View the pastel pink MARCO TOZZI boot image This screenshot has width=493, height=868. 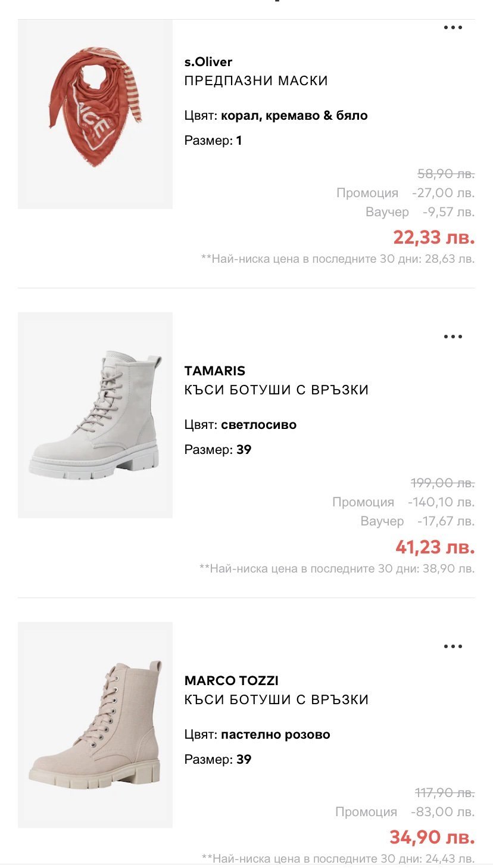95,724
